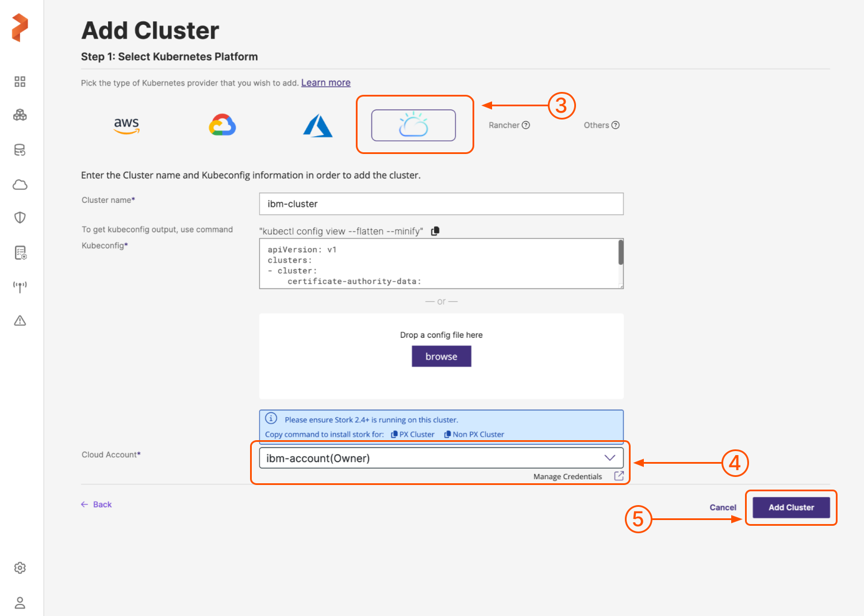Copy stork install command for PX Cluster

coord(413,434)
